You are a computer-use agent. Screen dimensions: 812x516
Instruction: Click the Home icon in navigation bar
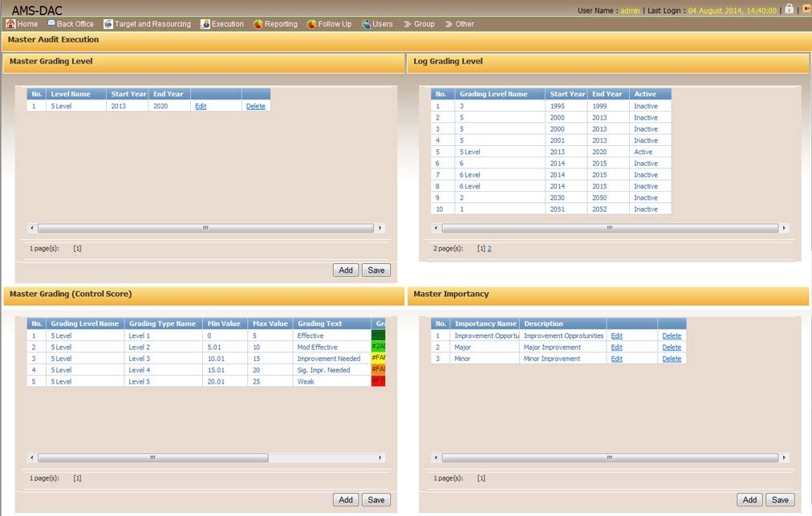[x=10, y=24]
